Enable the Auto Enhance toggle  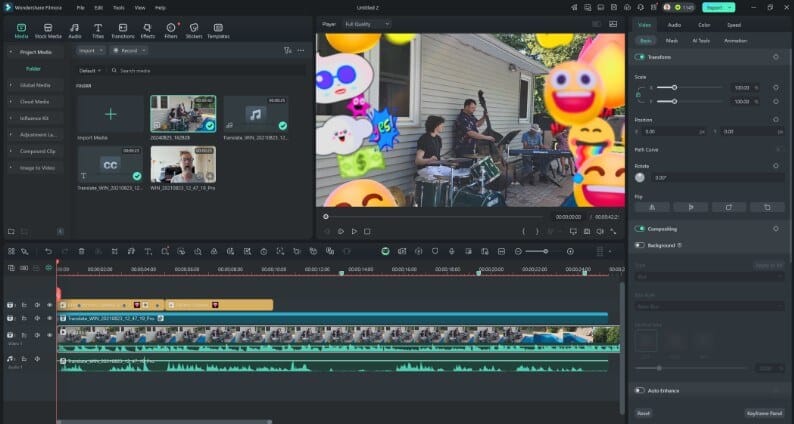(x=640, y=390)
